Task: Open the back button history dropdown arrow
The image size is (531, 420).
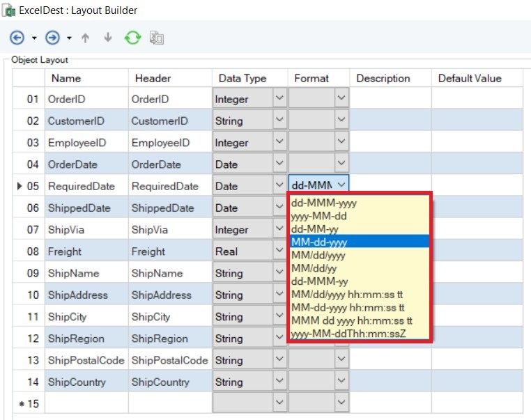Action: click(x=34, y=38)
